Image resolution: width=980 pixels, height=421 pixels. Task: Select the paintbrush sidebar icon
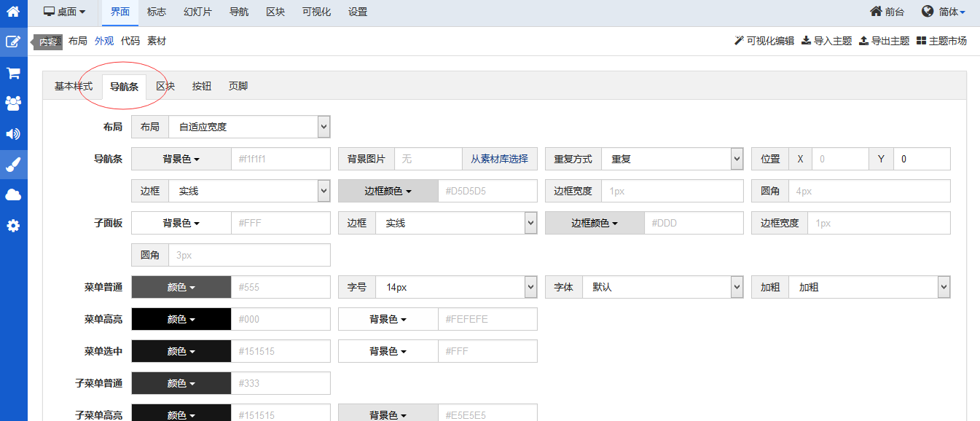13,165
